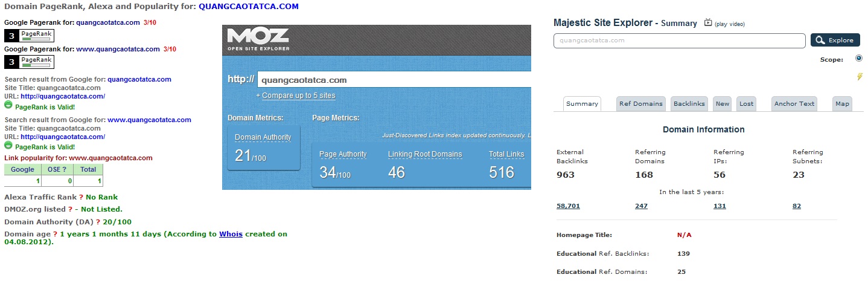
Task: Click the 963 External Backlinks value
Action: pyautogui.click(x=566, y=175)
